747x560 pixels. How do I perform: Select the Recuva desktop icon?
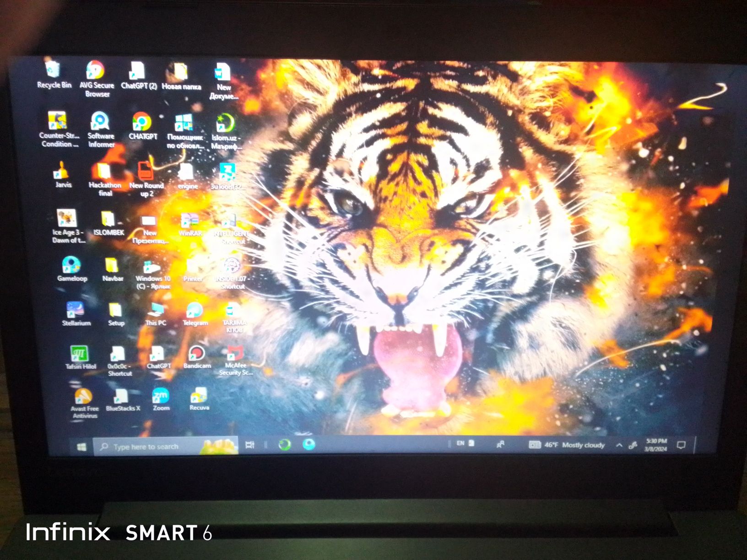coord(199,398)
